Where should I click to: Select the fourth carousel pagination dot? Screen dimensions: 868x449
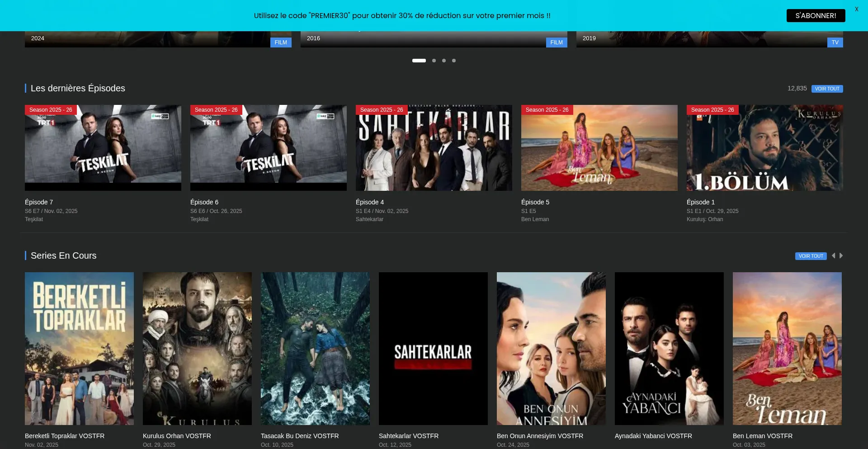point(454,61)
